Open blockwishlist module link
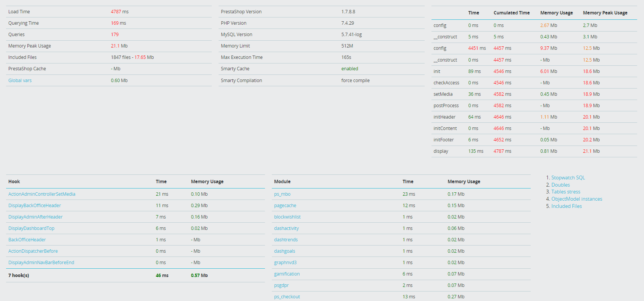 pyautogui.click(x=287, y=217)
